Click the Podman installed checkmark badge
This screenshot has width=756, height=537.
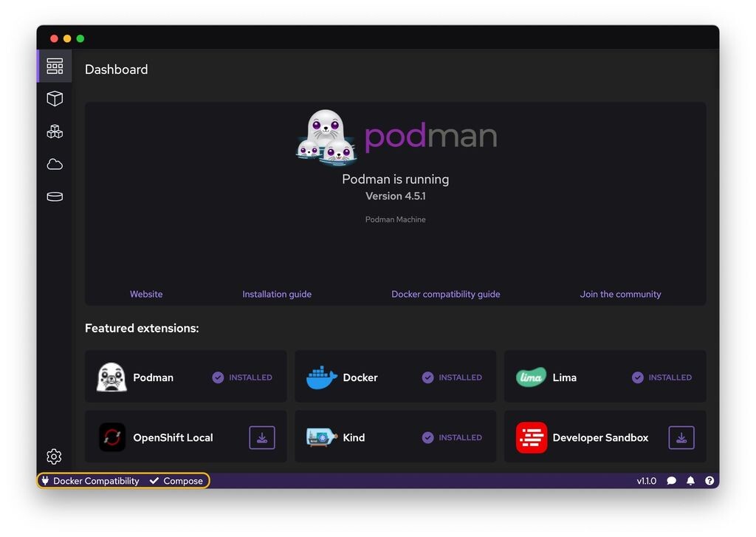218,377
